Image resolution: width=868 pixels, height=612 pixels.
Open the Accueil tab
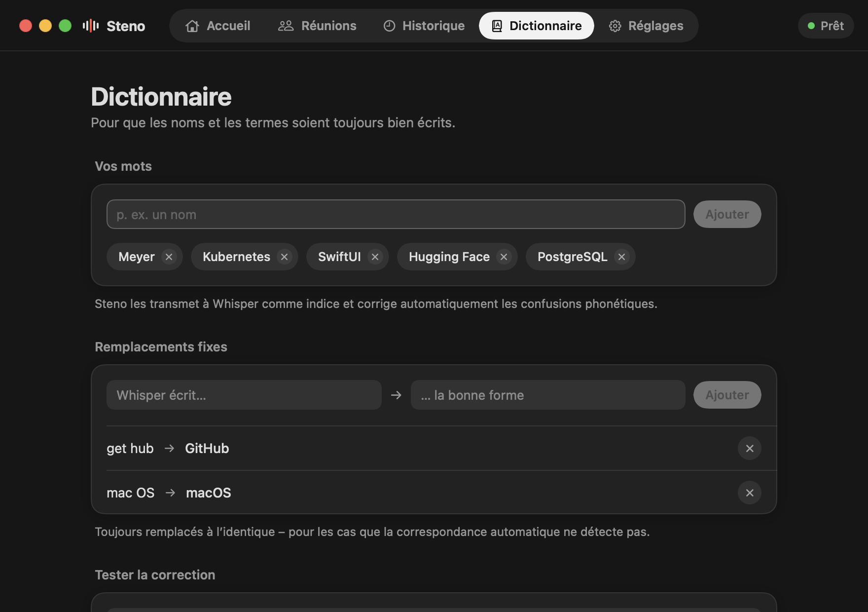pos(217,26)
